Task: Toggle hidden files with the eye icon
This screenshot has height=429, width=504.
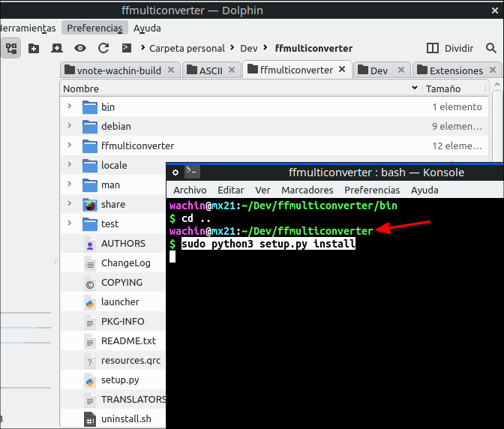Action: pyautogui.click(x=80, y=48)
